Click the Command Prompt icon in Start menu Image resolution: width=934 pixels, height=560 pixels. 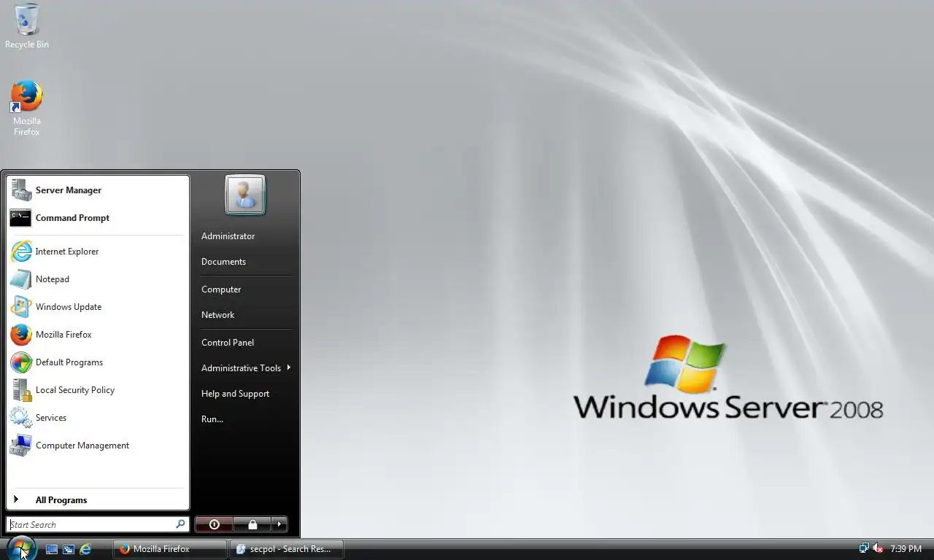tap(21, 218)
